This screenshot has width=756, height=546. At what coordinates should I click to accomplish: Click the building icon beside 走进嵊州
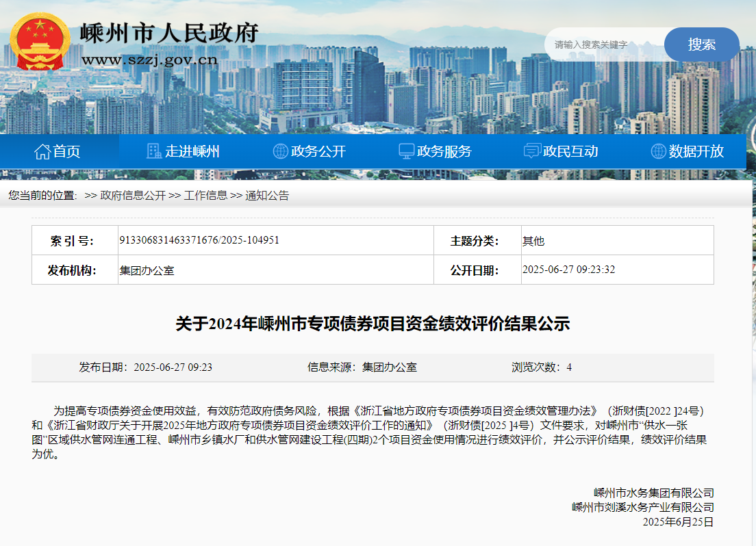(x=154, y=151)
